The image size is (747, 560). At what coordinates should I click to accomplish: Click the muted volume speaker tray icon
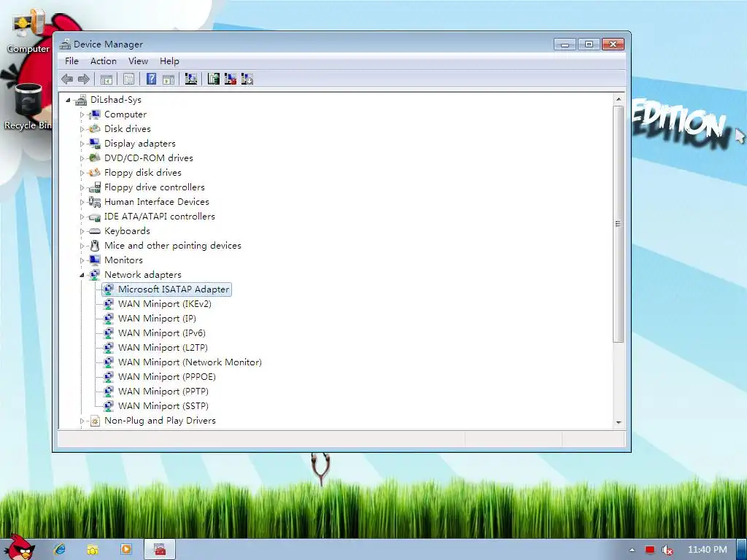coord(667,550)
